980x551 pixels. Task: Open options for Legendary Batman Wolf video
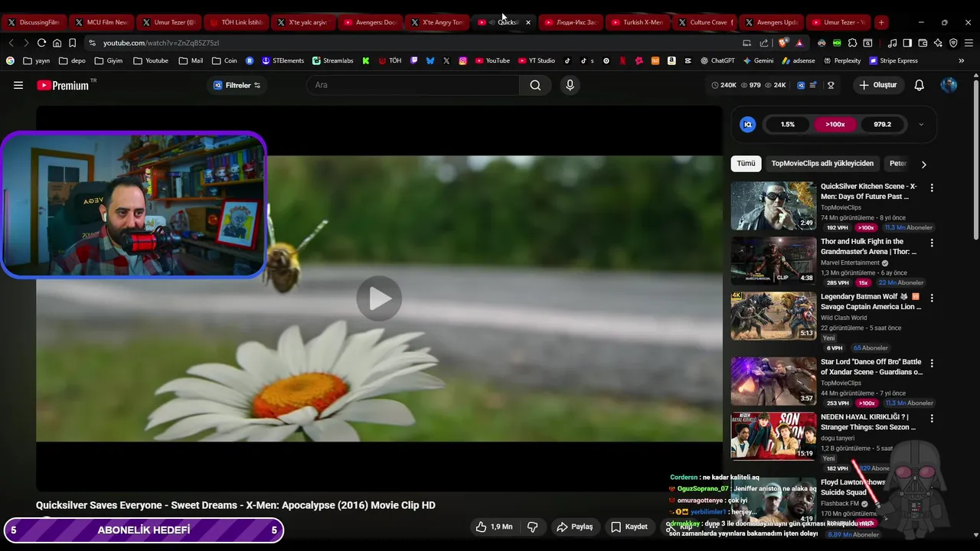pos(932,298)
